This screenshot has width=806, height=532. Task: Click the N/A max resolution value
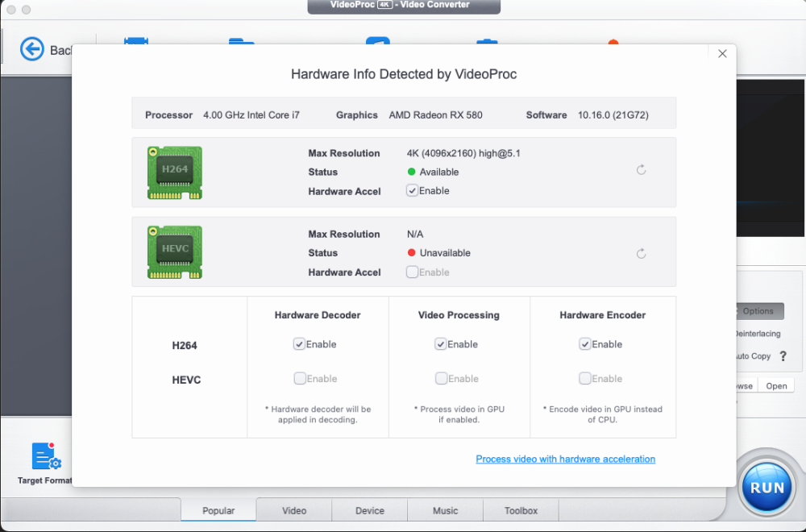[415, 235]
